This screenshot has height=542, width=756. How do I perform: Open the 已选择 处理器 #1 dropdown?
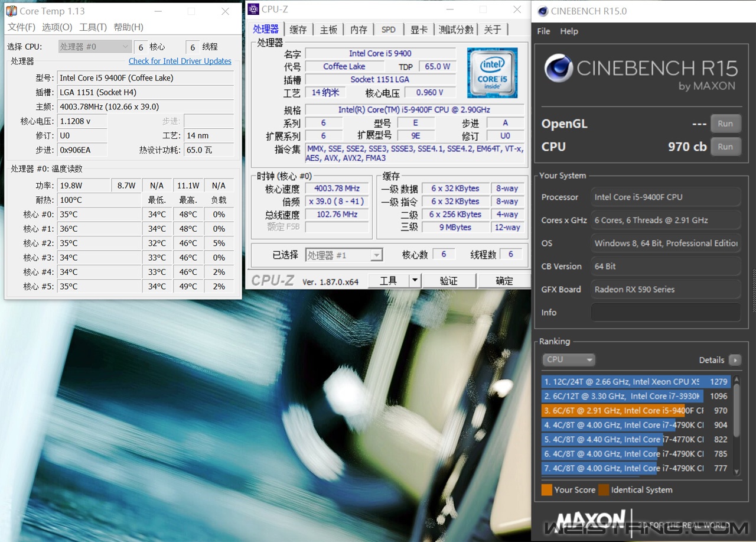[344, 255]
